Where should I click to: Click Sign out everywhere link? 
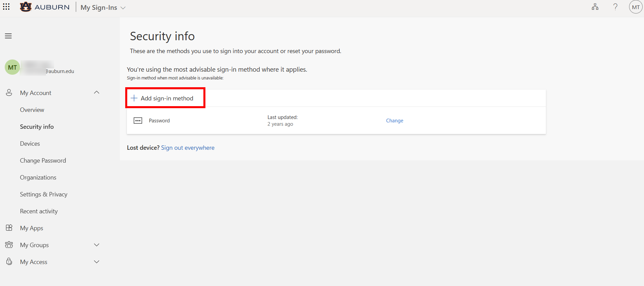pos(188,148)
